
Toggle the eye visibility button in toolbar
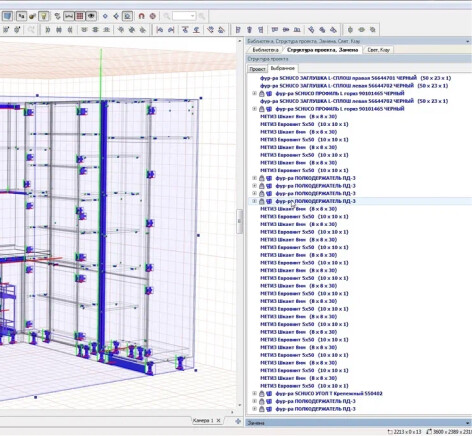pos(91,16)
